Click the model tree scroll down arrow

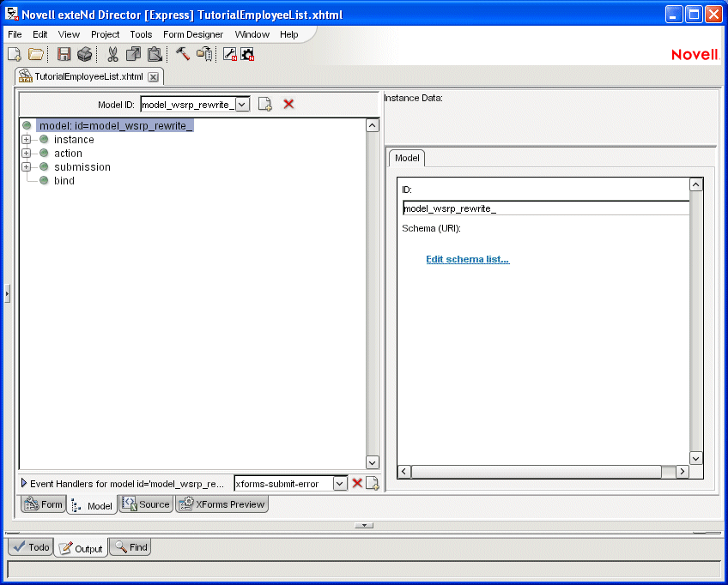coord(373,462)
